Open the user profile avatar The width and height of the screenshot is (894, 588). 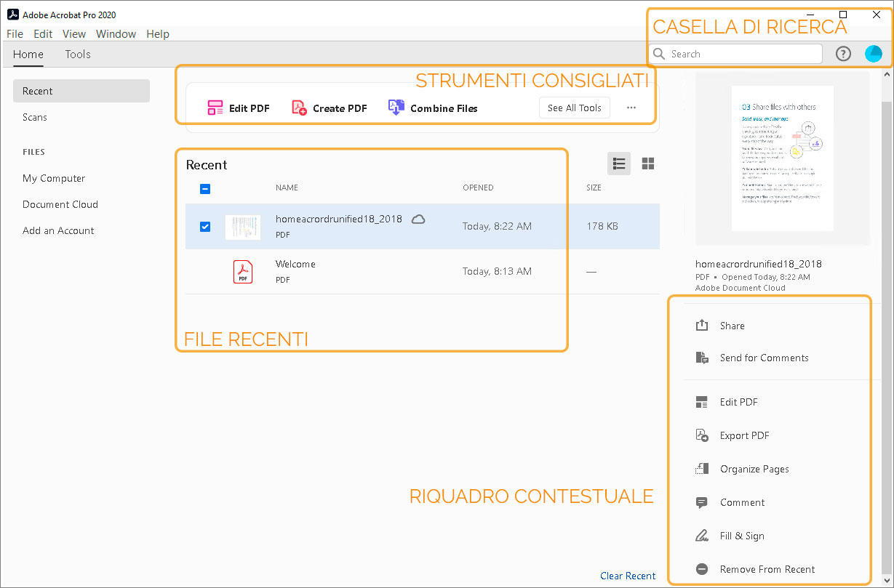873,54
